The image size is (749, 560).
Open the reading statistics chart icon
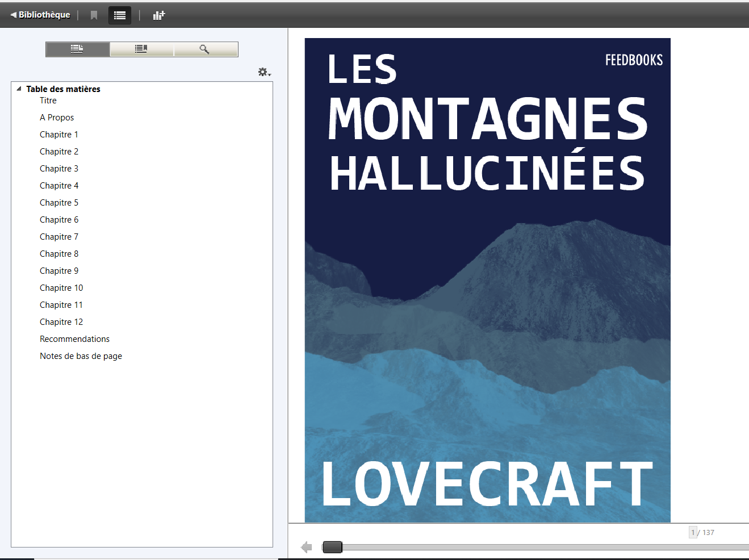(x=159, y=15)
